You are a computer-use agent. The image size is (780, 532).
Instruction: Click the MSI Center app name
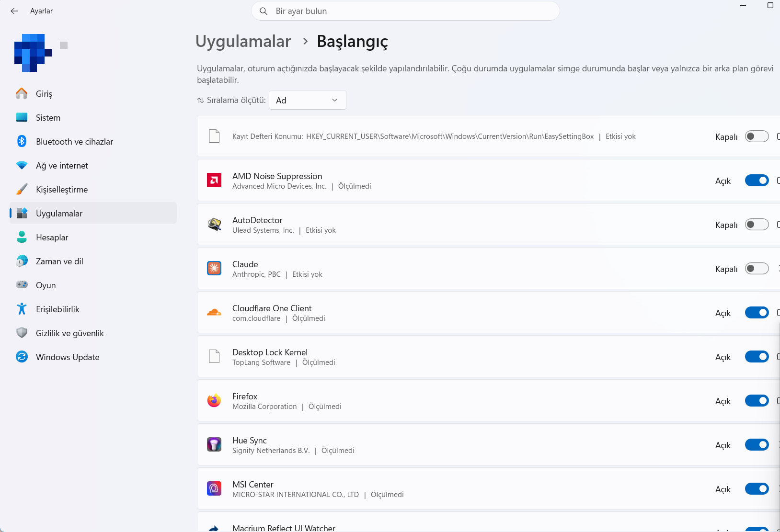[x=252, y=485]
